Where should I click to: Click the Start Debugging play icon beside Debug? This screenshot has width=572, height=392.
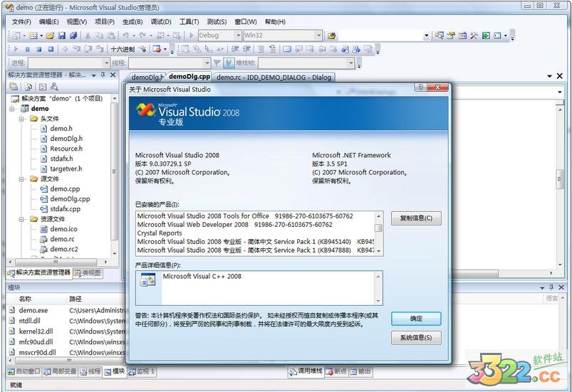192,36
